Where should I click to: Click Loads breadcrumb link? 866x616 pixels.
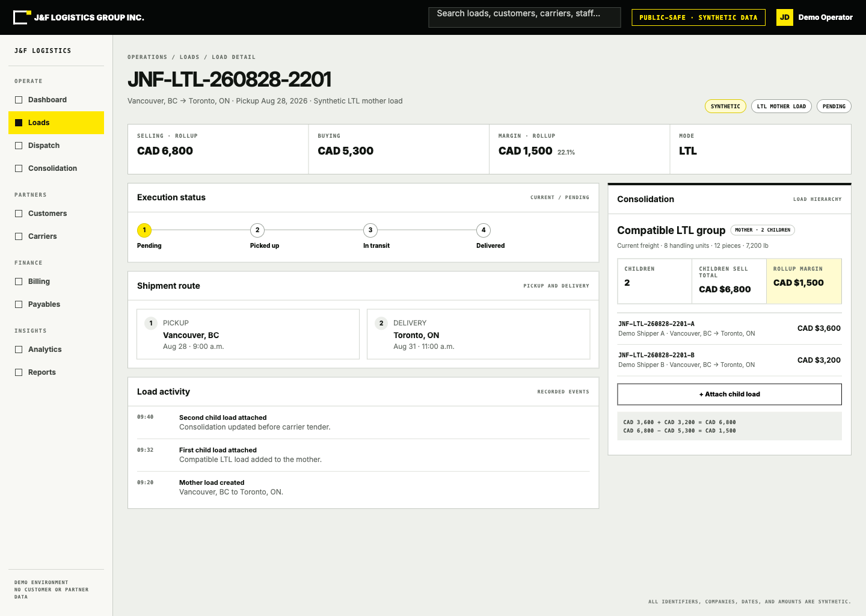tap(189, 57)
